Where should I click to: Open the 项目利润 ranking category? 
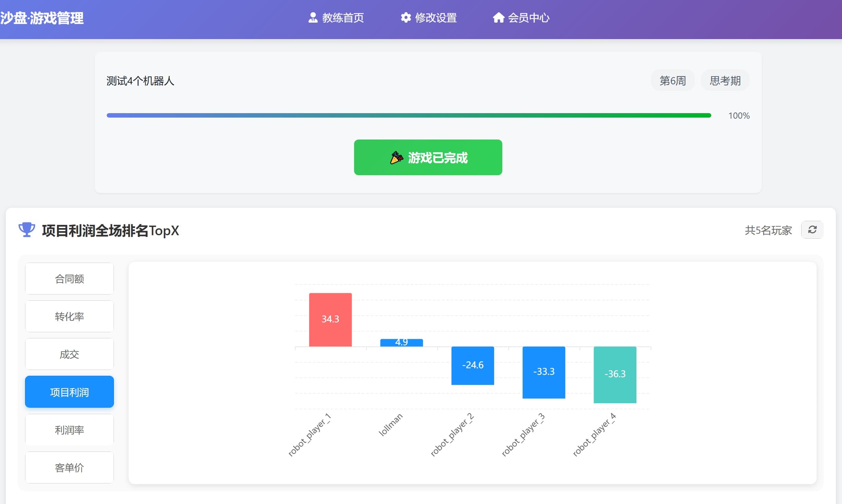coord(69,392)
